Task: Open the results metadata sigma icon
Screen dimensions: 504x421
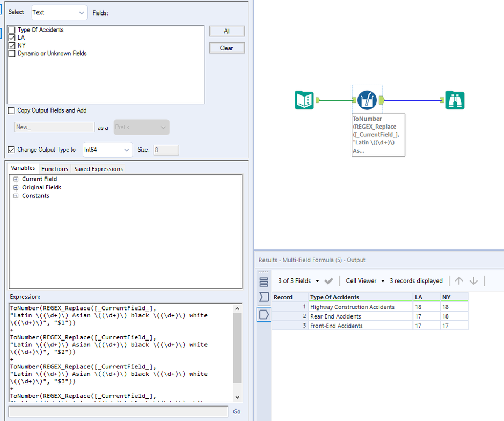Action: click(264, 297)
